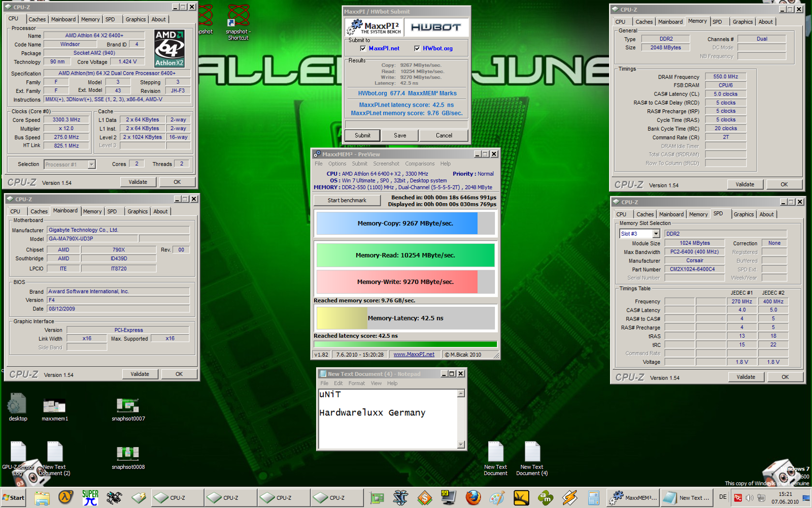The width and height of the screenshot is (812, 508).
Task: Open Firefox from the taskbar
Action: pyautogui.click(x=473, y=497)
